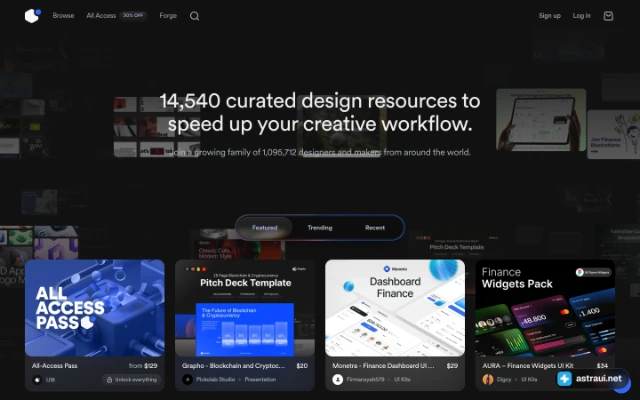This screenshot has width=640, height=400.
Task: Click the Digxy author name
Action: [504, 380]
